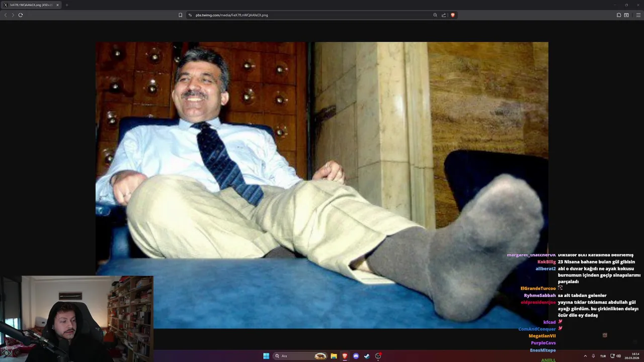Click chat username kfcad
The width and height of the screenshot is (644, 362).
(549, 322)
